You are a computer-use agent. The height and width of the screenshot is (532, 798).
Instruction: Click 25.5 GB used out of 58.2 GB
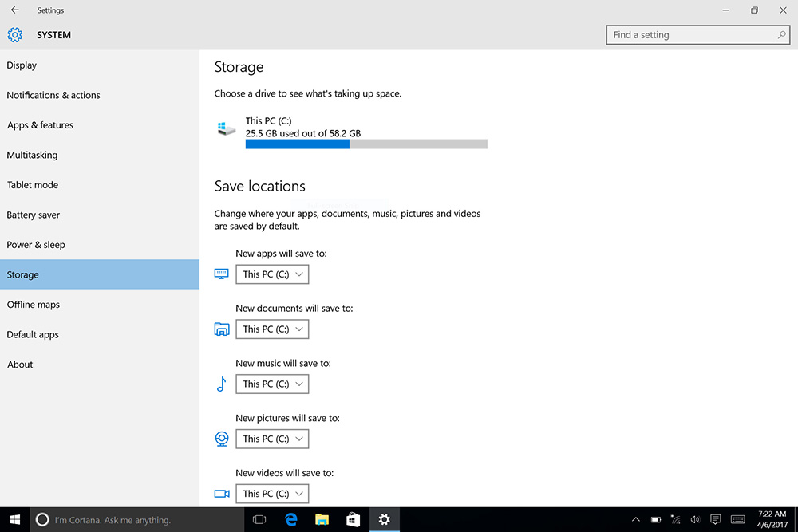pos(302,133)
